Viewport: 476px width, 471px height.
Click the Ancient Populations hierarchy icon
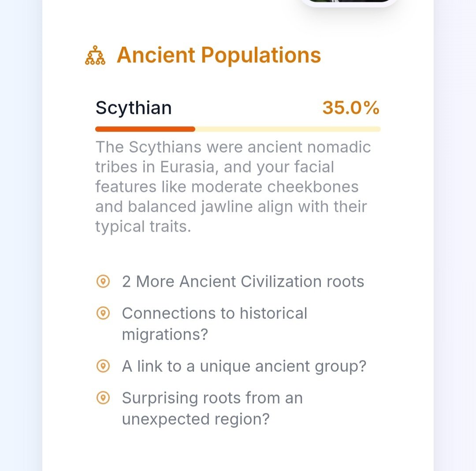[x=95, y=56]
